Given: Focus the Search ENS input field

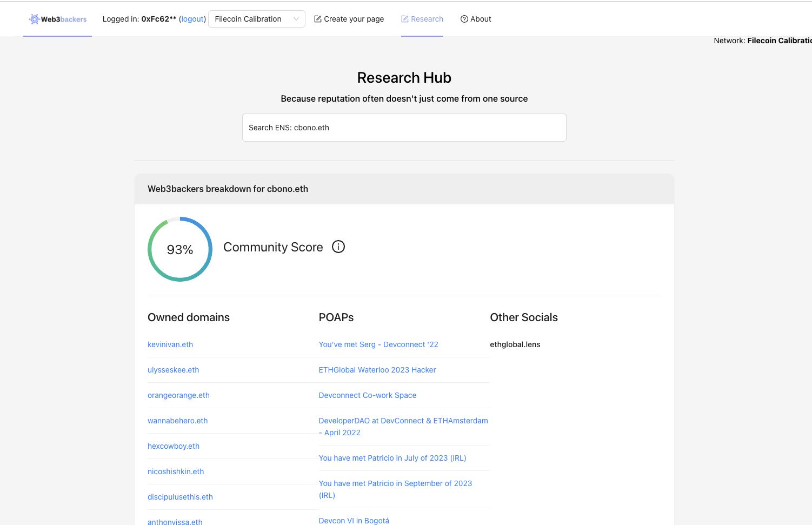Looking at the screenshot, I should tap(404, 128).
